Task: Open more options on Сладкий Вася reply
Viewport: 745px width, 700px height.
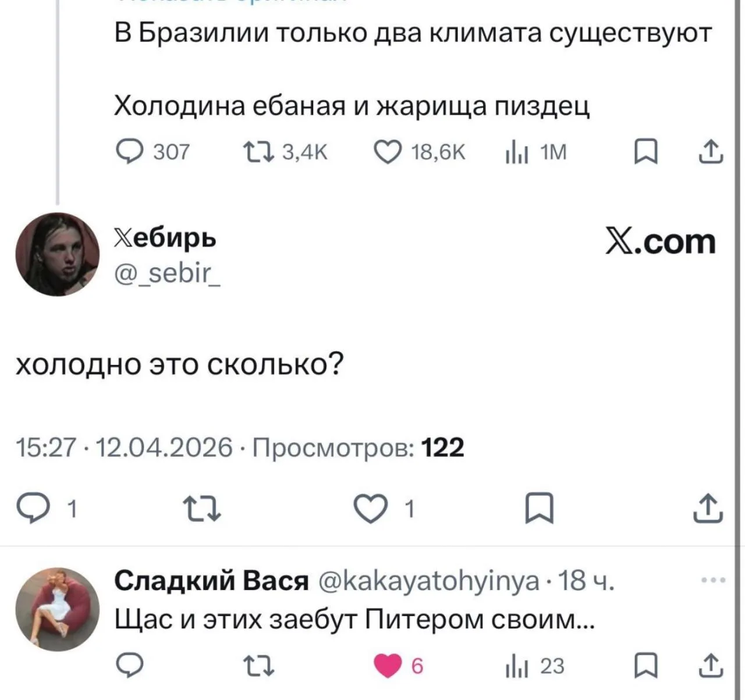Action: click(714, 580)
